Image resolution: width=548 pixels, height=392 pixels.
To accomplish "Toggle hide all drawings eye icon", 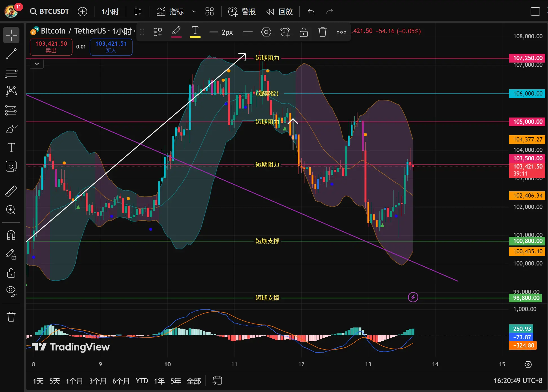I will coord(11,291).
